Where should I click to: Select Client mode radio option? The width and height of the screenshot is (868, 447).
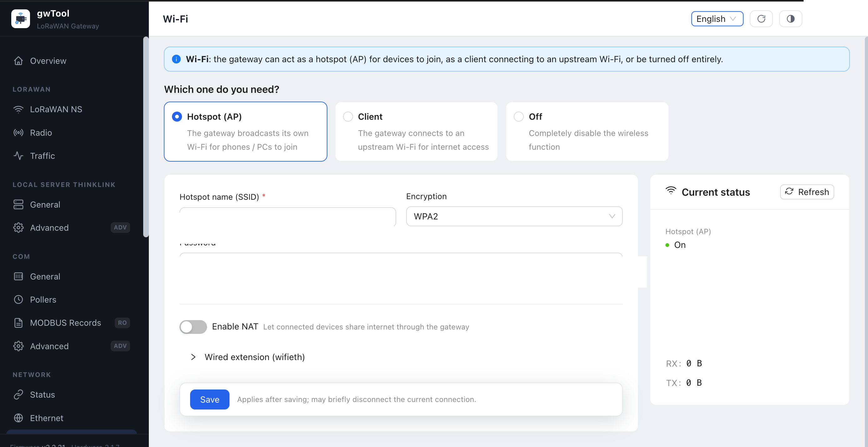(x=348, y=117)
